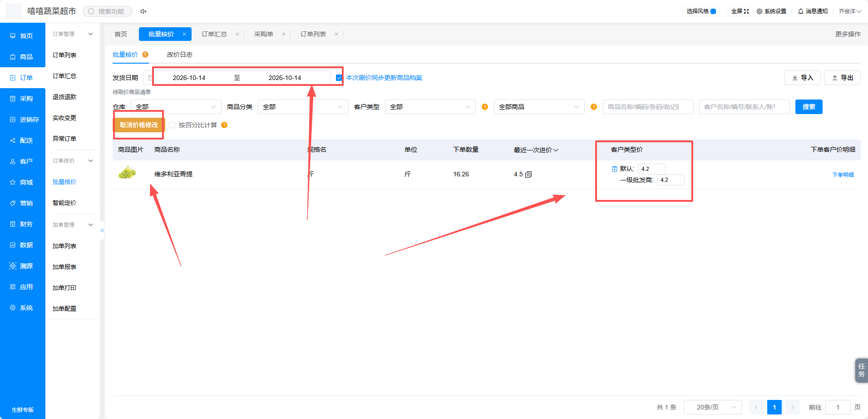The height and width of the screenshot is (419, 868).
Task: Click the 默认 price input field
Action: pyautogui.click(x=651, y=169)
